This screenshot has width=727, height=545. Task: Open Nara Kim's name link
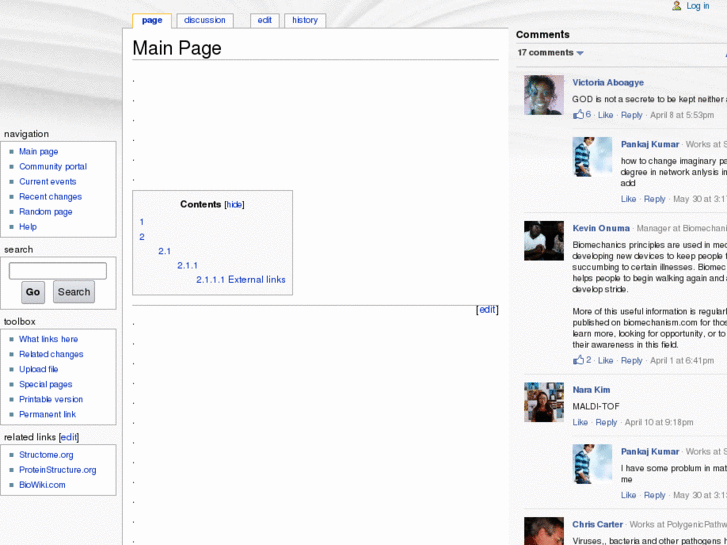[591, 390]
